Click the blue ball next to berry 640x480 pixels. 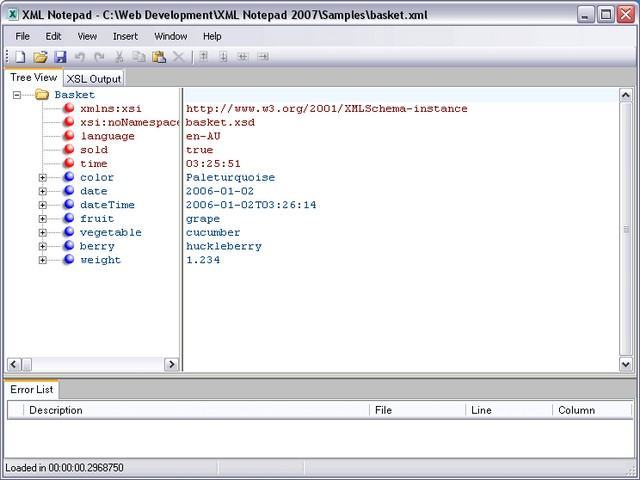pos(69,245)
